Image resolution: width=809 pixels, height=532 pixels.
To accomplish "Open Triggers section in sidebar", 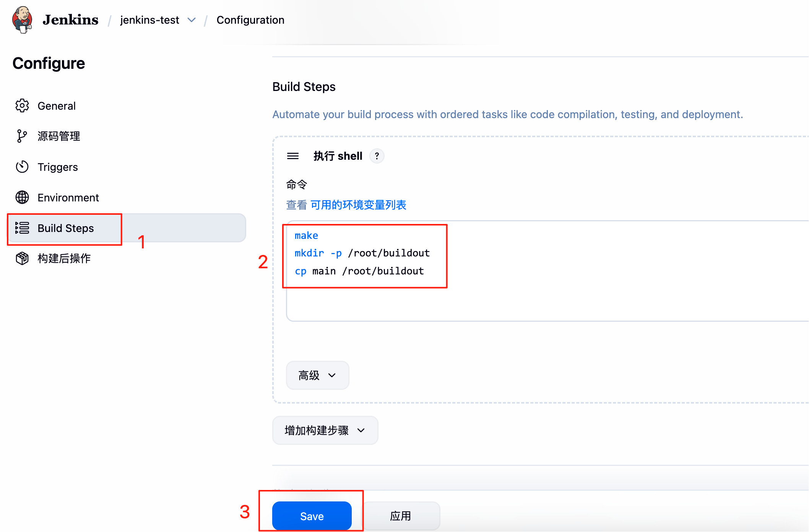I will click(x=58, y=167).
